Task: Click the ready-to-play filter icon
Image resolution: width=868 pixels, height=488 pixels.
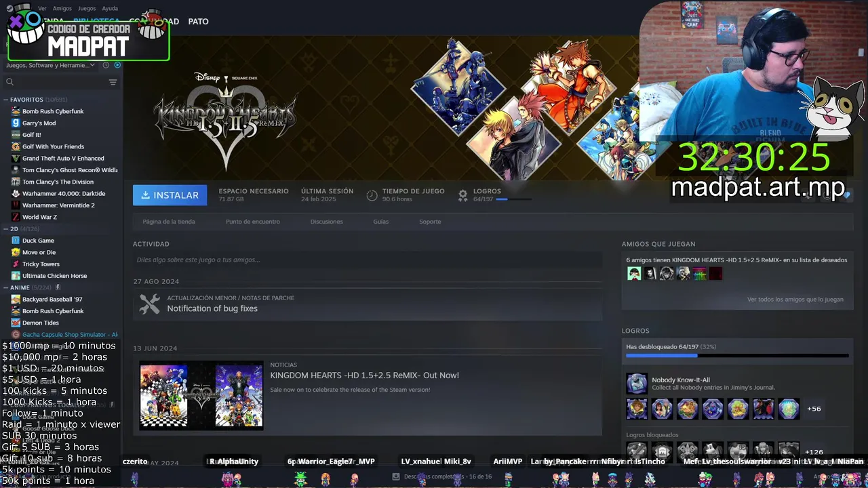Action: pos(117,65)
